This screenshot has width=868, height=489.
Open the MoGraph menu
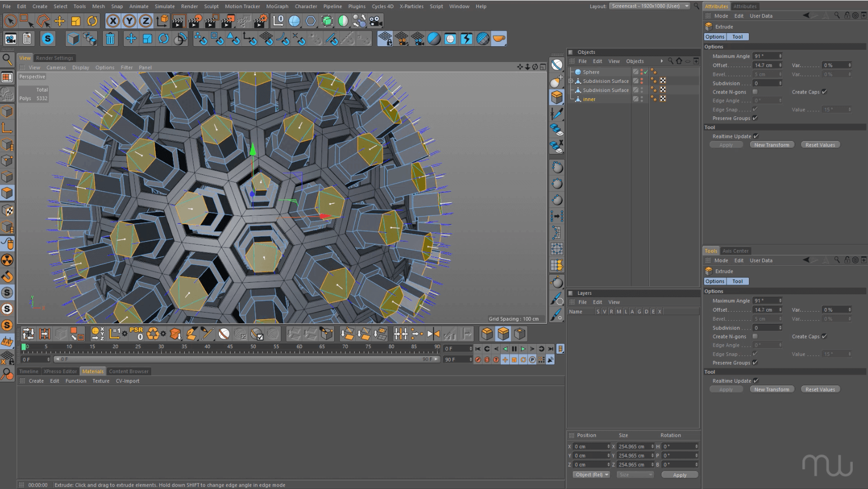click(277, 6)
